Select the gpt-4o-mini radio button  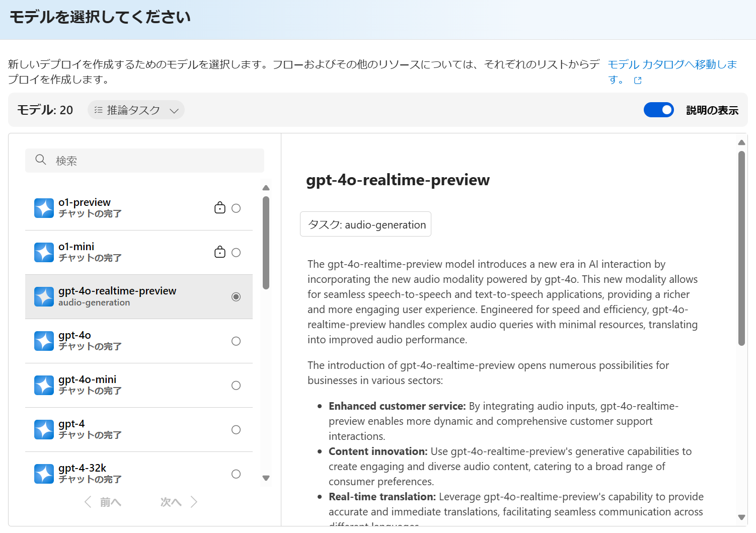pyautogui.click(x=236, y=385)
